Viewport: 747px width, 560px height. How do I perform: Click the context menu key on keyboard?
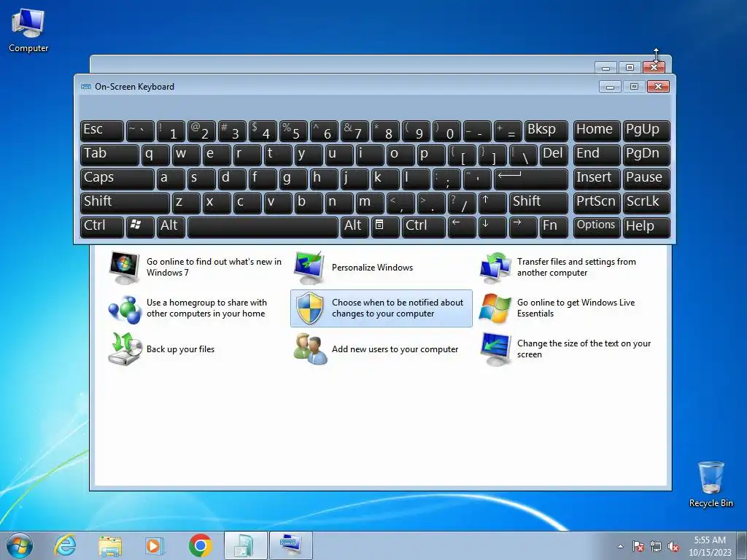(x=385, y=226)
